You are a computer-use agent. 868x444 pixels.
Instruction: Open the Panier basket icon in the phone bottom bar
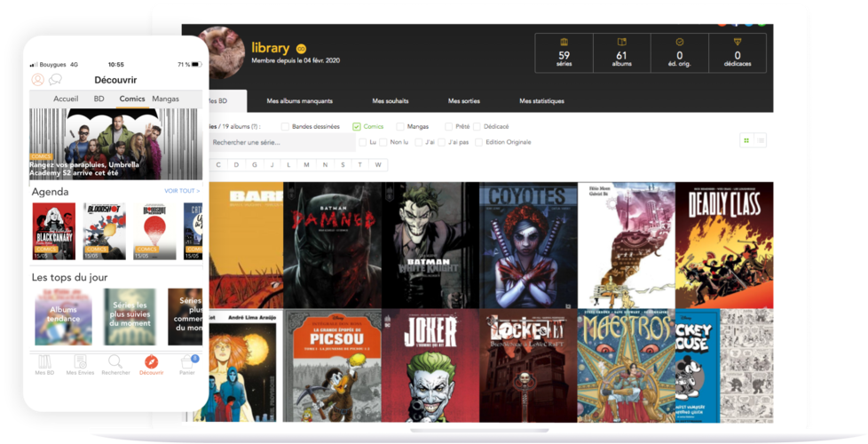187,361
